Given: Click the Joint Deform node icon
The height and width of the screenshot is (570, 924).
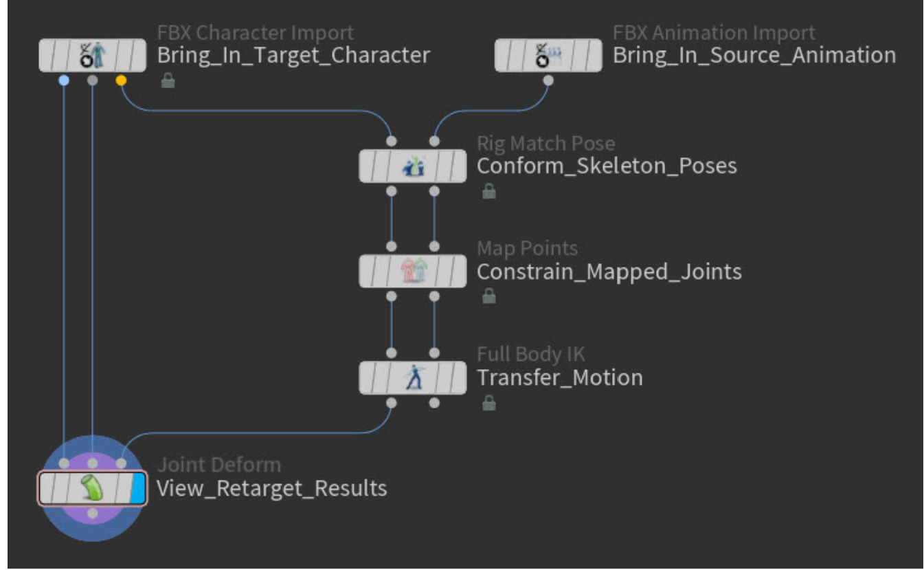Looking at the screenshot, I should [x=92, y=489].
